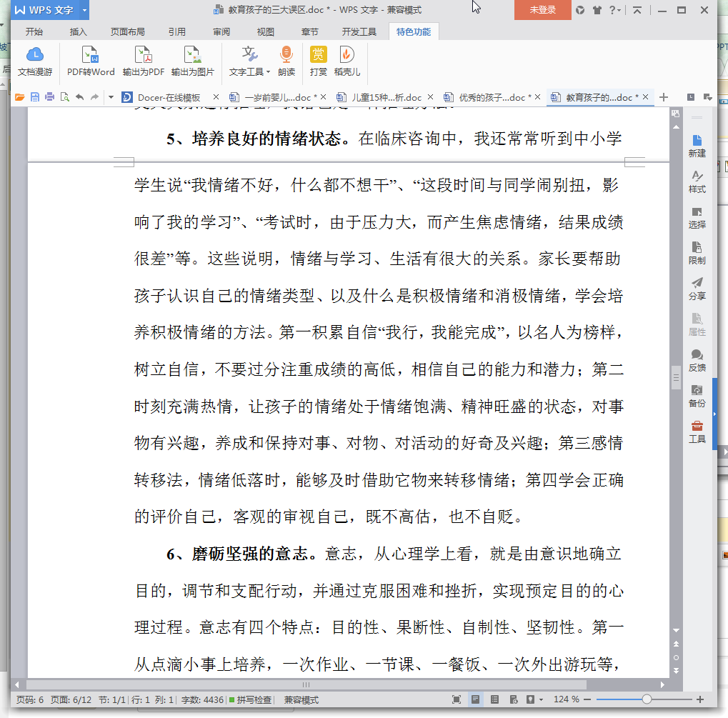Click the 未登录 login button
The height and width of the screenshot is (718, 728).
(542, 10)
